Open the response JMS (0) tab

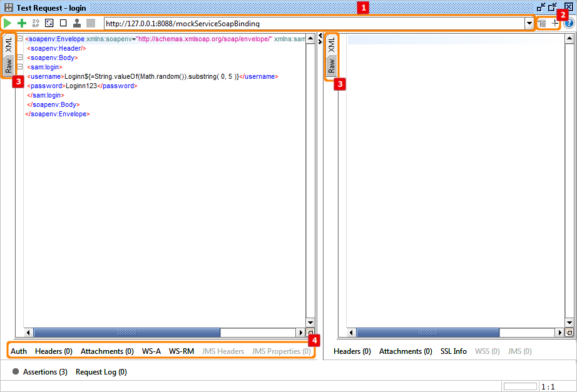[519, 351]
